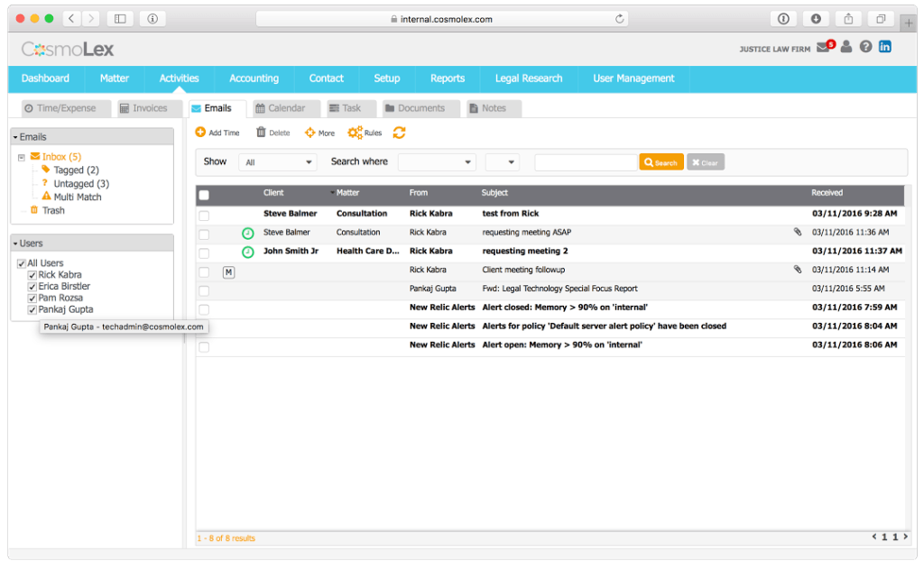This screenshot has width=924, height=561.
Task: Click the Add Time plus icon
Action: pyautogui.click(x=200, y=133)
